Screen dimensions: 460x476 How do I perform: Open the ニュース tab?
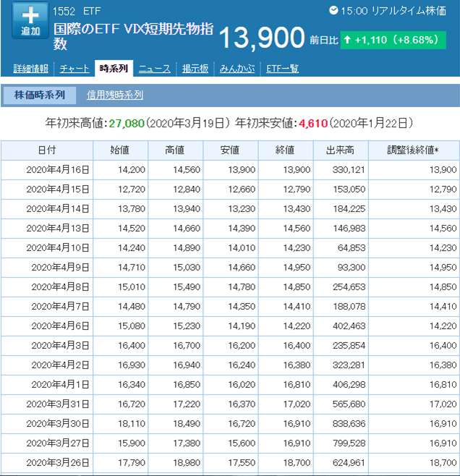(x=155, y=69)
